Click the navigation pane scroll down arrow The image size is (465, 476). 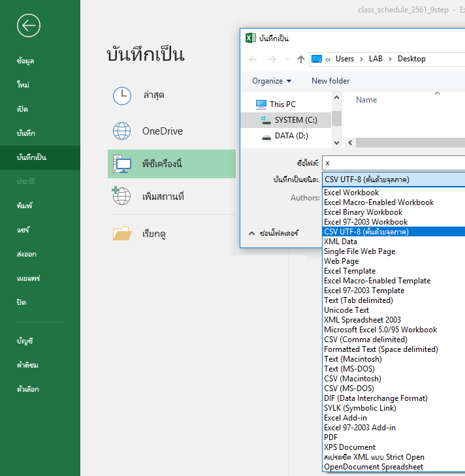pyautogui.click(x=336, y=142)
